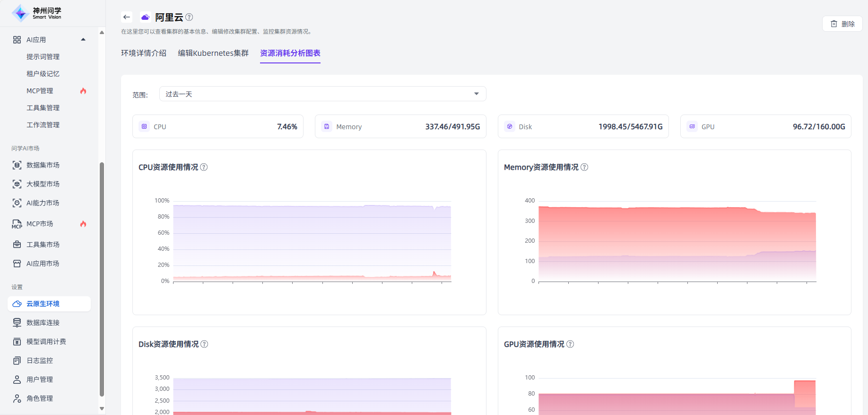Viewport: 868px width, 415px height.
Task: Click the Smart Vision logo
Action: click(x=37, y=13)
